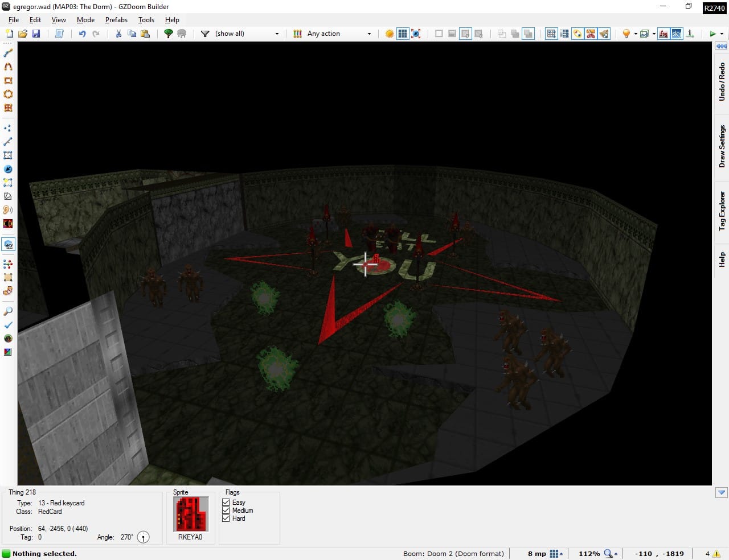This screenshot has width=729, height=560.
Task: Switch to GZDoom Visual mode icon
Action: tap(8, 245)
